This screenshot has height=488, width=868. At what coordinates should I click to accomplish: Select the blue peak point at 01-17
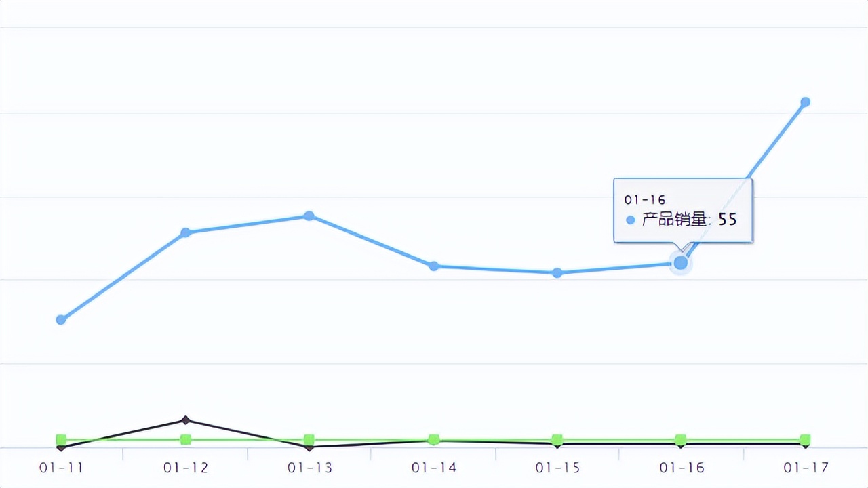point(806,102)
